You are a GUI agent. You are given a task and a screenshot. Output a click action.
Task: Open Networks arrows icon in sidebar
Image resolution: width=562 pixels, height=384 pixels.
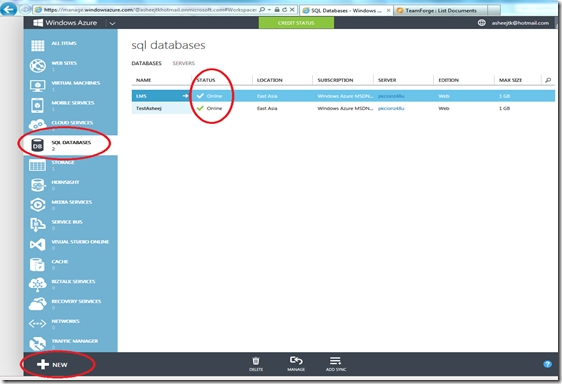click(x=38, y=324)
